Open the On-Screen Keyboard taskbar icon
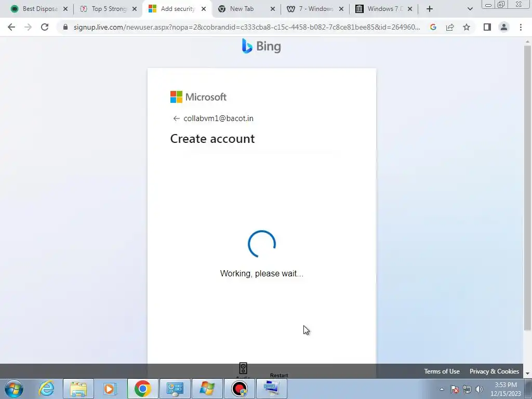The image size is (532, 399). (x=271, y=389)
